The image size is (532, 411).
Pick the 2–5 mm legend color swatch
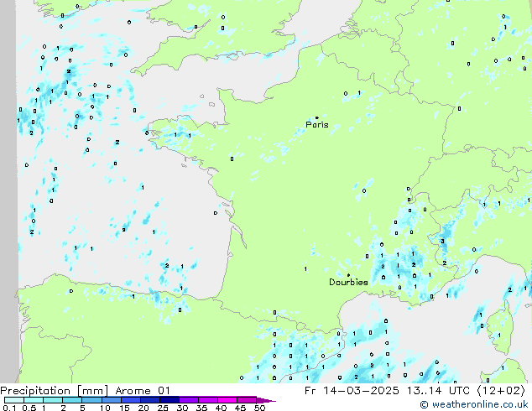[x=72, y=400]
